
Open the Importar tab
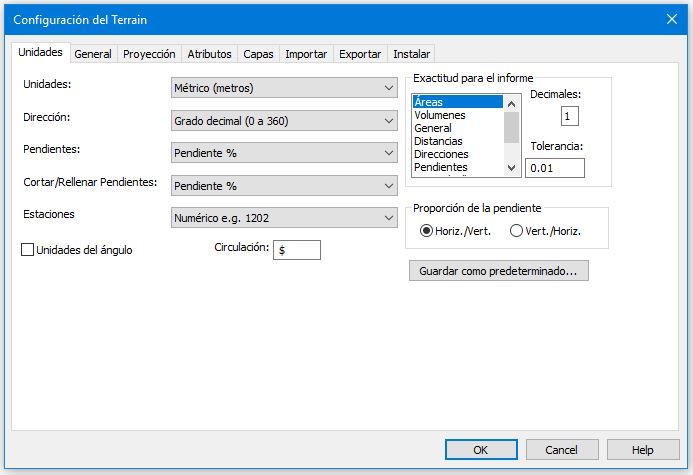[306, 54]
